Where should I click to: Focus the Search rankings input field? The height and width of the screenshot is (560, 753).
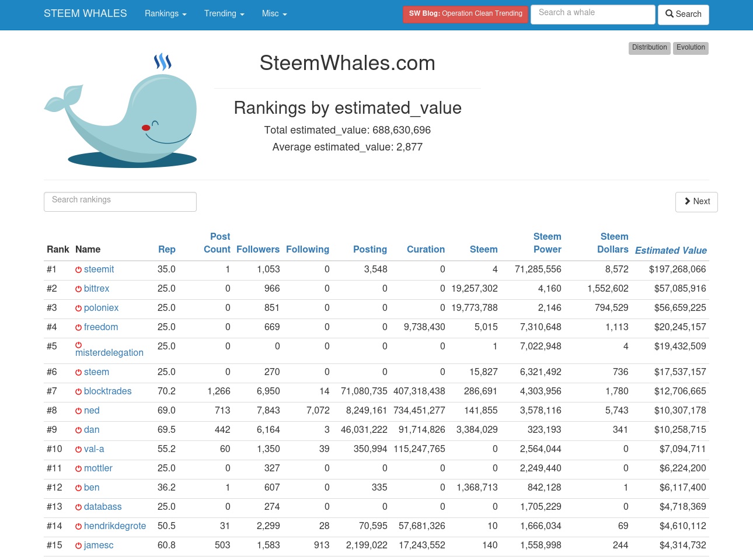tap(120, 202)
